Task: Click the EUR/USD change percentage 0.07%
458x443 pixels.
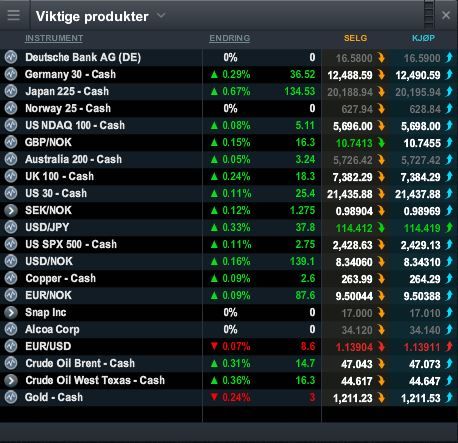Action: pyautogui.click(x=236, y=347)
